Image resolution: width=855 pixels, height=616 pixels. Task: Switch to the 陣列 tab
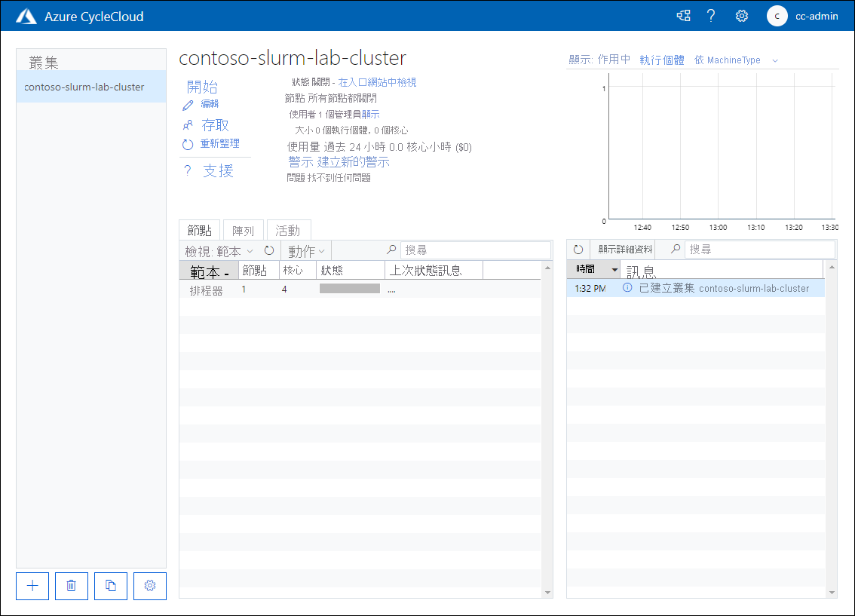(x=243, y=229)
